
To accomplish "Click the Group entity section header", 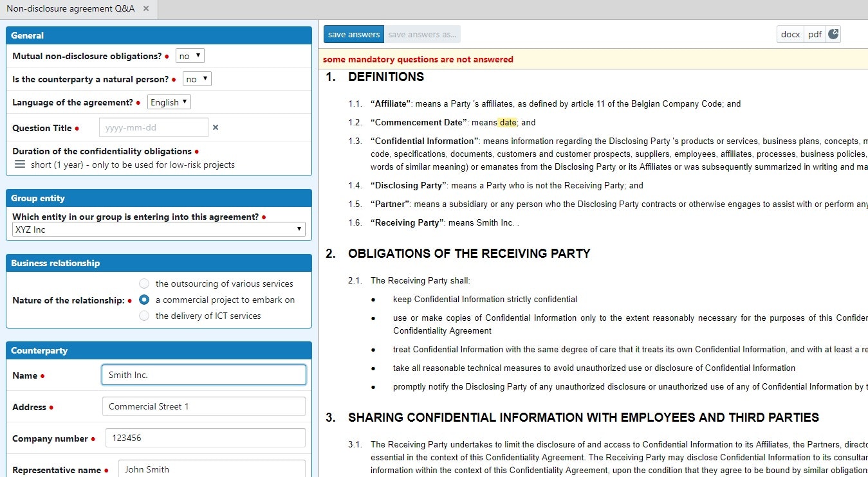I will point(159,198).
